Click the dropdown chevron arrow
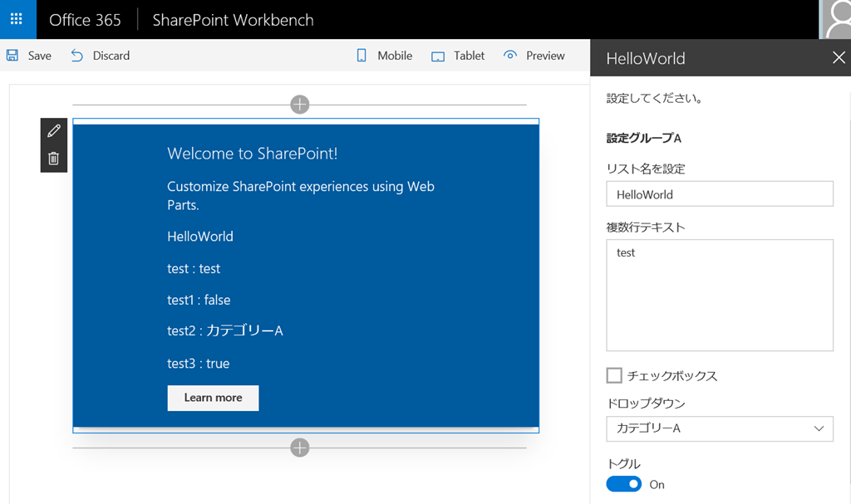The image size is (851, 504). click(819, 428)
